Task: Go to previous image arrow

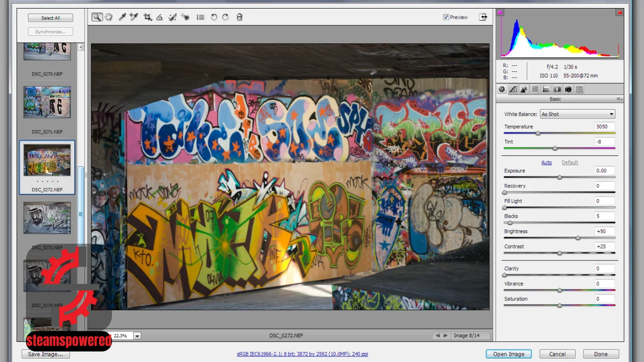Action: pyautogui.click(x=437, y=335)
